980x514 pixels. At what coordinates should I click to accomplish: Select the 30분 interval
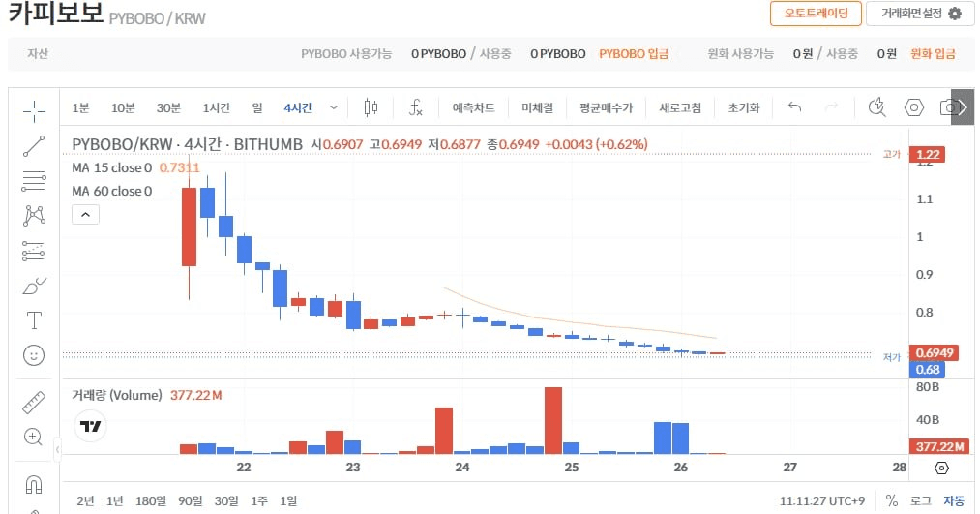[168, 107]
